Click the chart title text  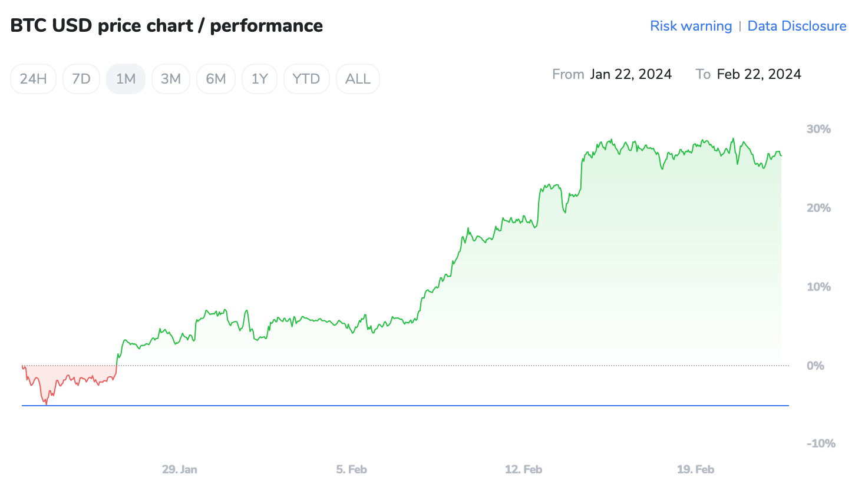[166, 25]
